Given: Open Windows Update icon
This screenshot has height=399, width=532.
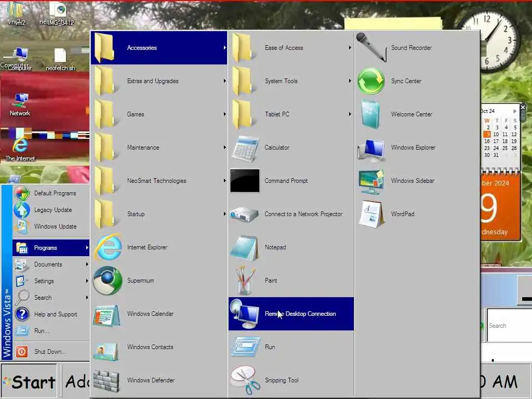Looking at the screenshot, I should click(22, 227).
